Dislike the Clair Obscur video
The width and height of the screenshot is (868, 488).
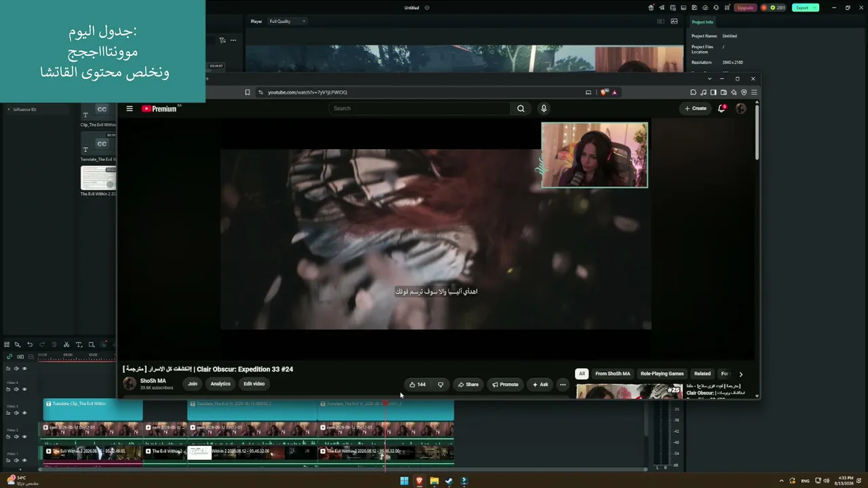coord(440,384)
